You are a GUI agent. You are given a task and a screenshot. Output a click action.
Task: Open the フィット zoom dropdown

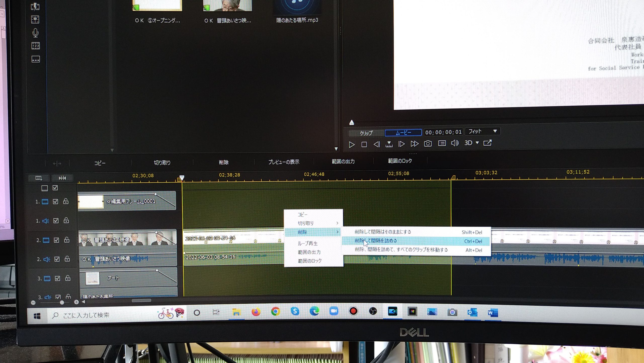point(482,131)
